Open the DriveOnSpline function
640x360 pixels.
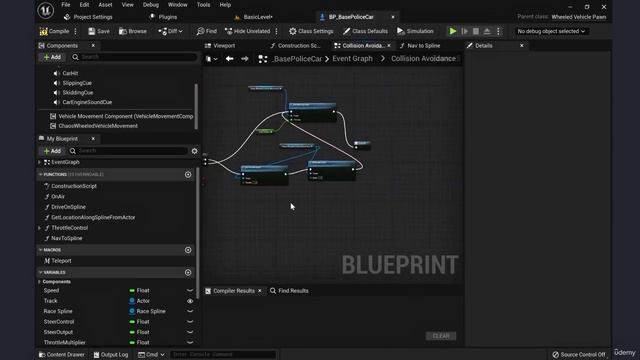click(x=68, y=207)
